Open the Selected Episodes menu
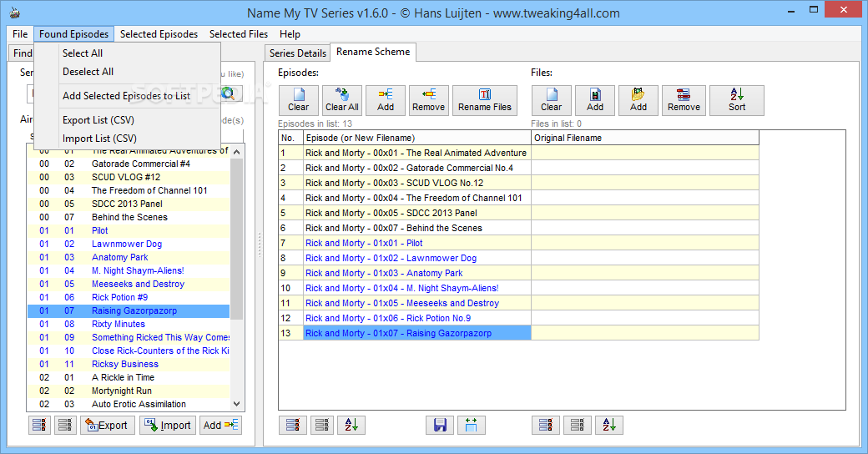 [159, 34]
